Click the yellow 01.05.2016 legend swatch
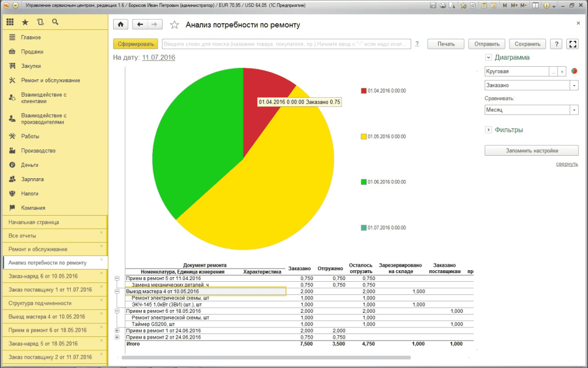Screen dimensions: 588x368 (363, 137)
